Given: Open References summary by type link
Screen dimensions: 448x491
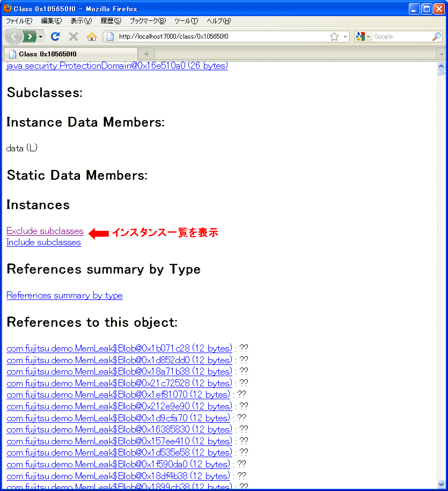Looking at the screenshot, I should [64, 295].
